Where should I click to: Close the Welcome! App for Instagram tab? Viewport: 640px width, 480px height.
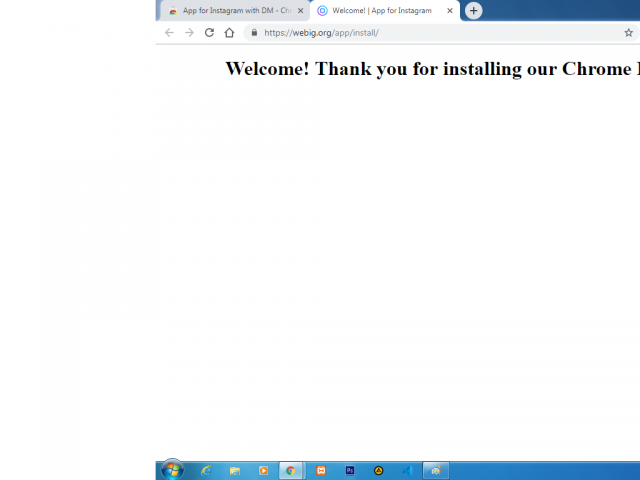click(x=450, y=11)
